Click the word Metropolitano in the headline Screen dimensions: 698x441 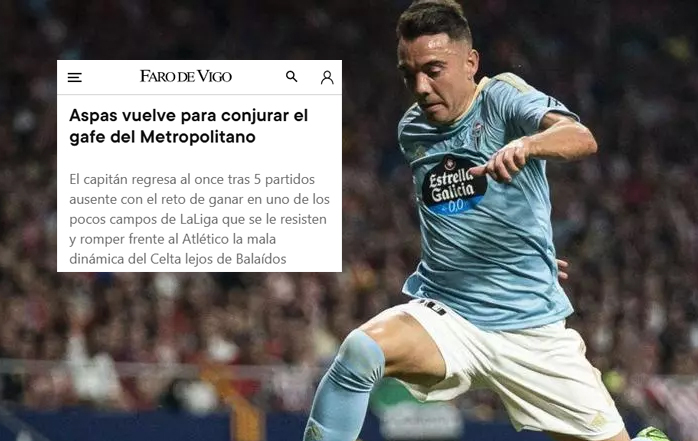pyautogui.click(x=198, y=137)
